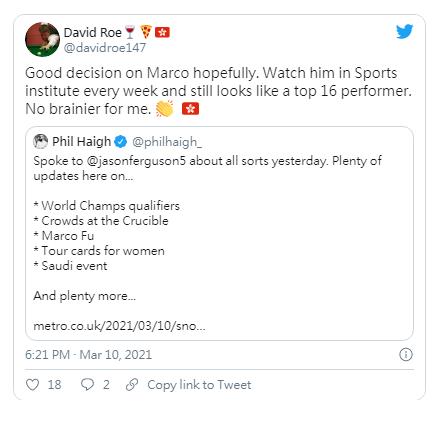Click the Twitter bird logo

coord(404,32)
